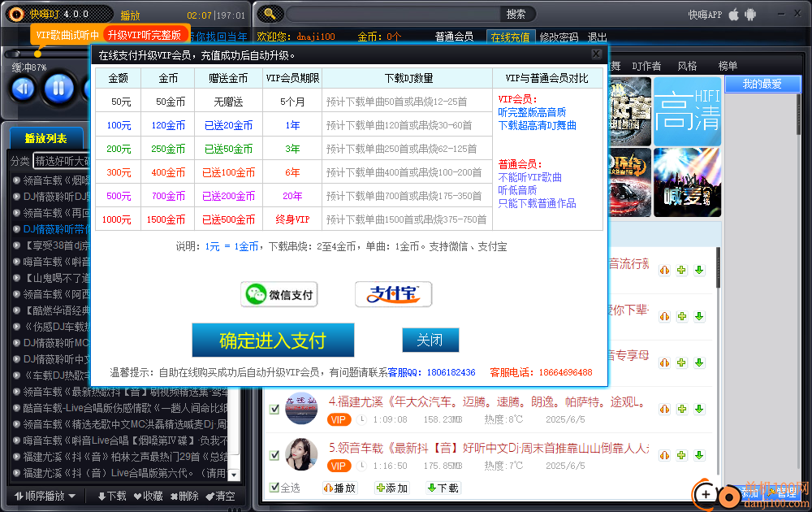
Task: Add the 你下辈 row via plus icon
Action: (x=681, y=316)
